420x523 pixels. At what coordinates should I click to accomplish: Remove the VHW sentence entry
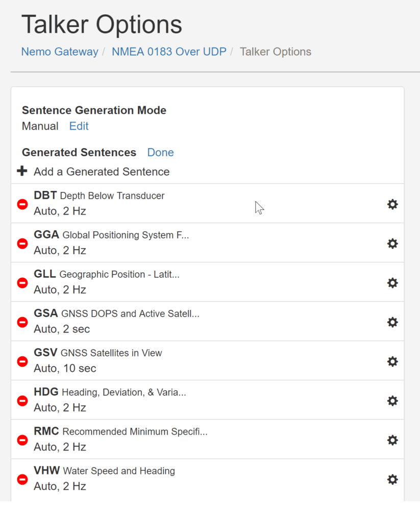coord(22,480)
